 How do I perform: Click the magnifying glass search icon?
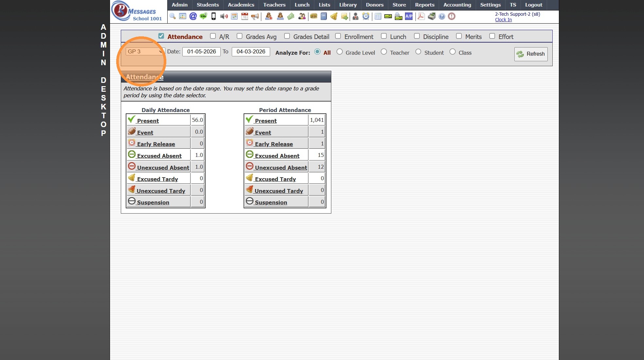tap(173, 16)
